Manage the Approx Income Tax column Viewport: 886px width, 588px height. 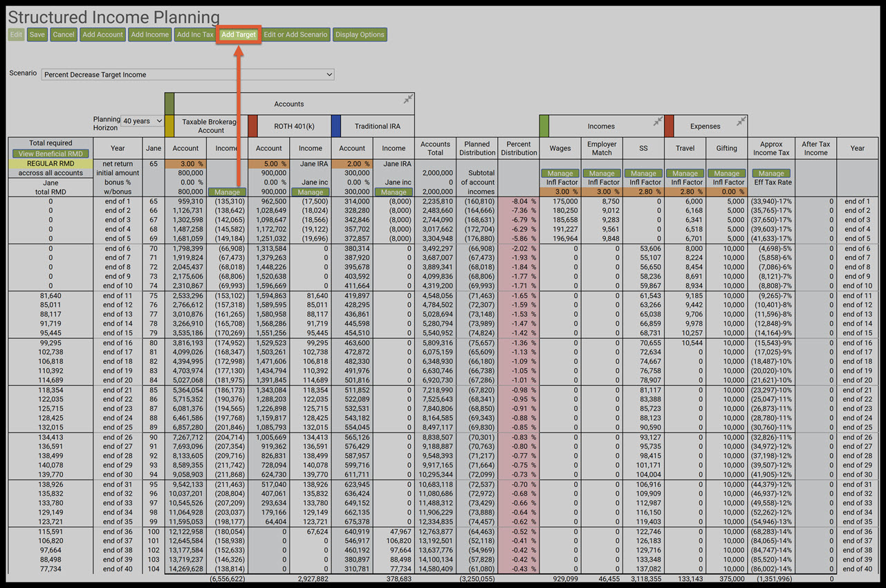tap(771, 174)
